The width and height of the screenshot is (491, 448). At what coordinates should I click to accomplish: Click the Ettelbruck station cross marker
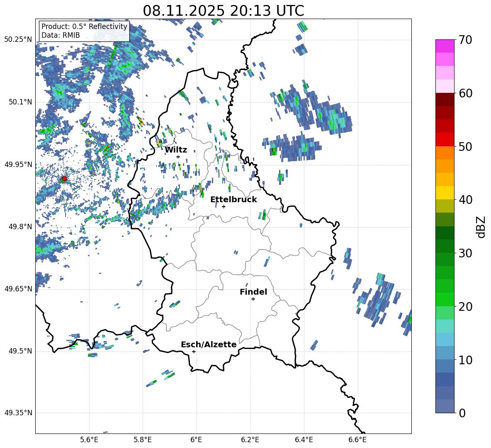coord(224,206)
